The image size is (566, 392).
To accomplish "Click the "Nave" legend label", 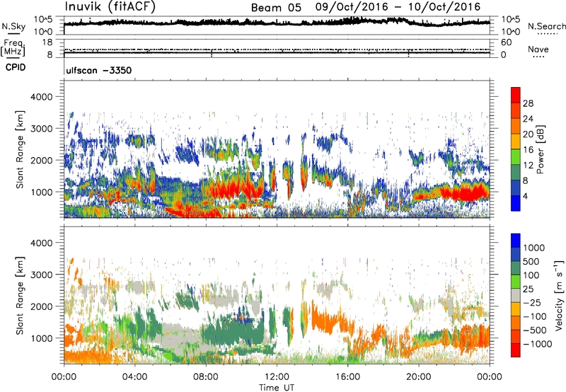I will click(538, 49).
